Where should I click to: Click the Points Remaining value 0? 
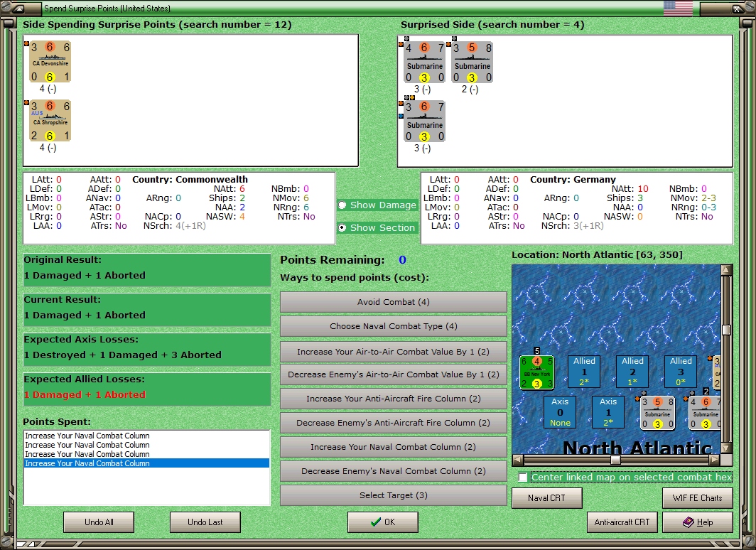pyautogui.click(x=402, y=260)
